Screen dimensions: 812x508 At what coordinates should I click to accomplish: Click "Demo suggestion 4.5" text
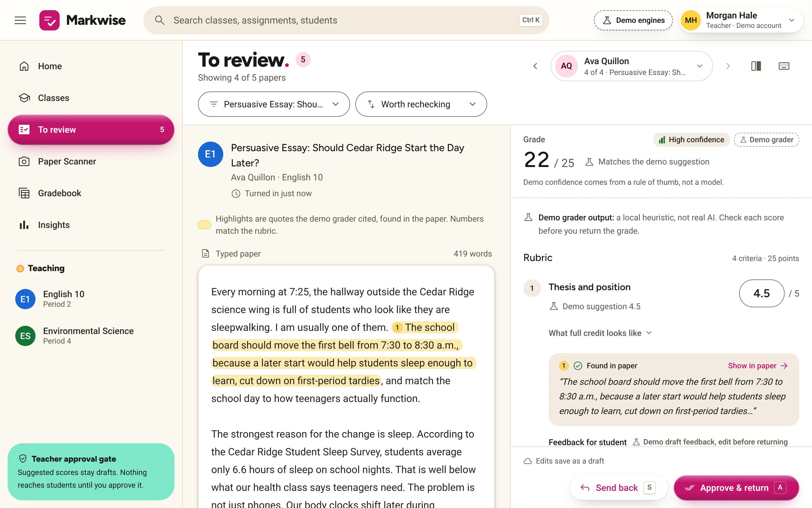pos(601,306)
